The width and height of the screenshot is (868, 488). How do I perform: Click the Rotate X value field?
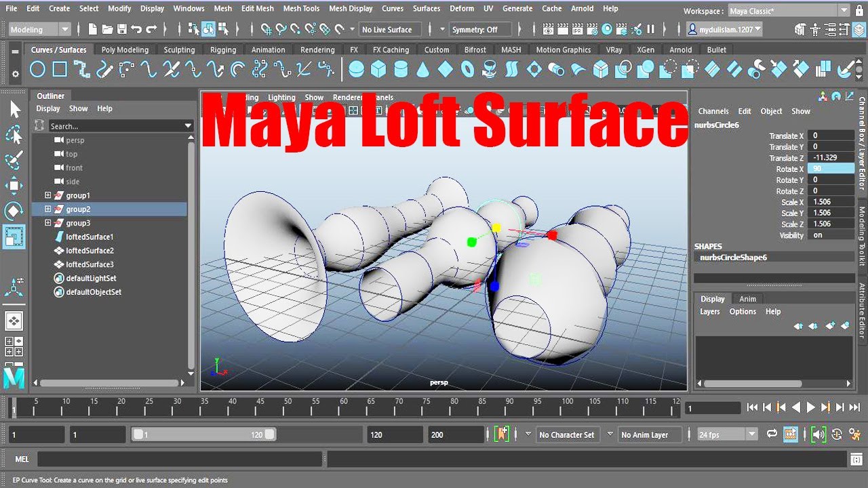coord(831,169)
